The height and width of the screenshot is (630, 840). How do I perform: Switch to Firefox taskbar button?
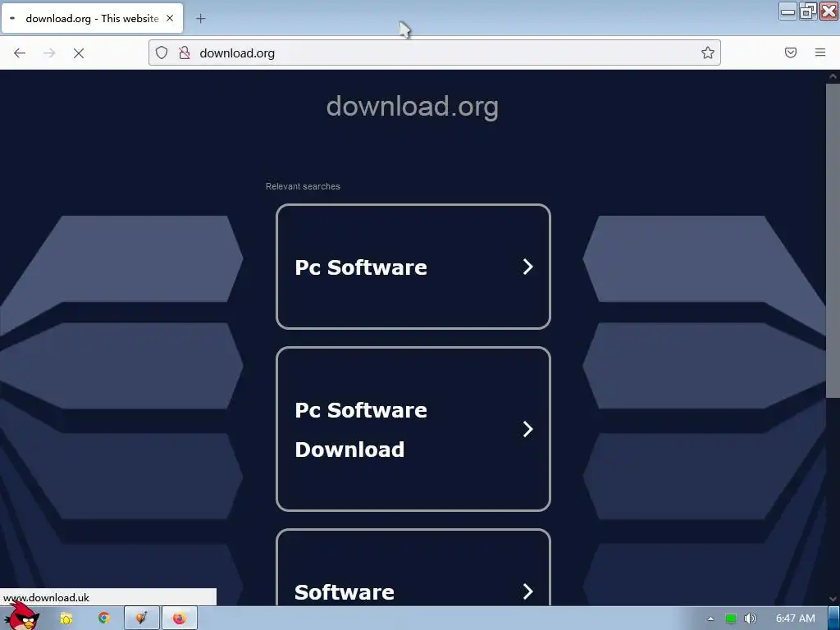[x=179, y=619]
